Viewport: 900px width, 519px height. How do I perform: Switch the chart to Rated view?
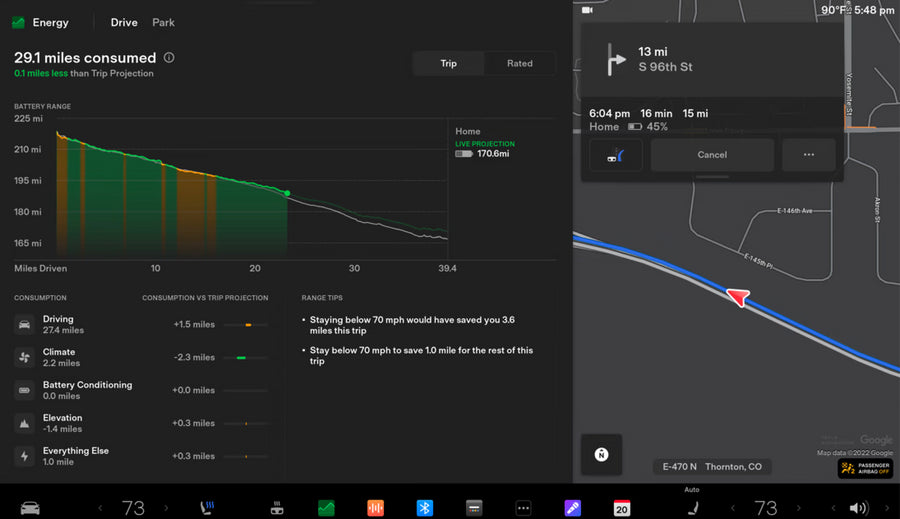[x=519, y=63]
